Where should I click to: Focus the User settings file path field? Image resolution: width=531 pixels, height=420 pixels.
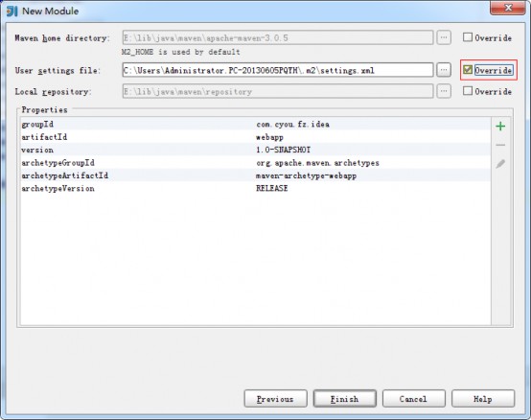[x=278, y=70]
